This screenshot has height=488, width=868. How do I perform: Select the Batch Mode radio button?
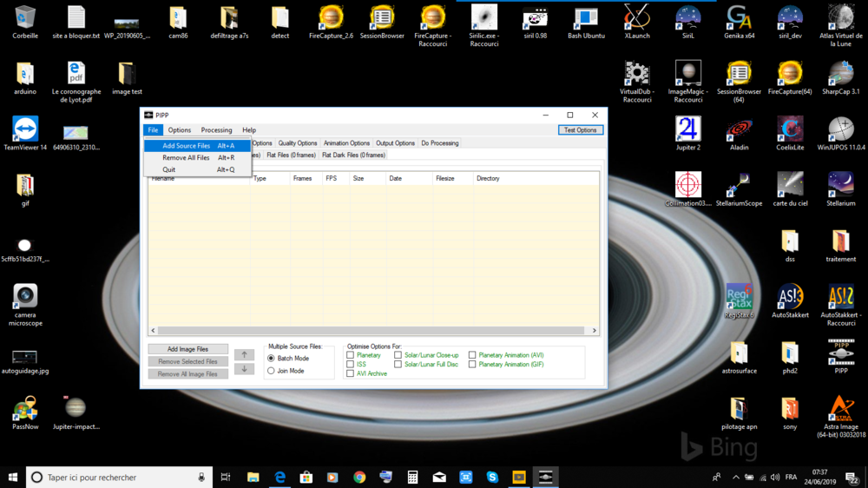point(271,359)
